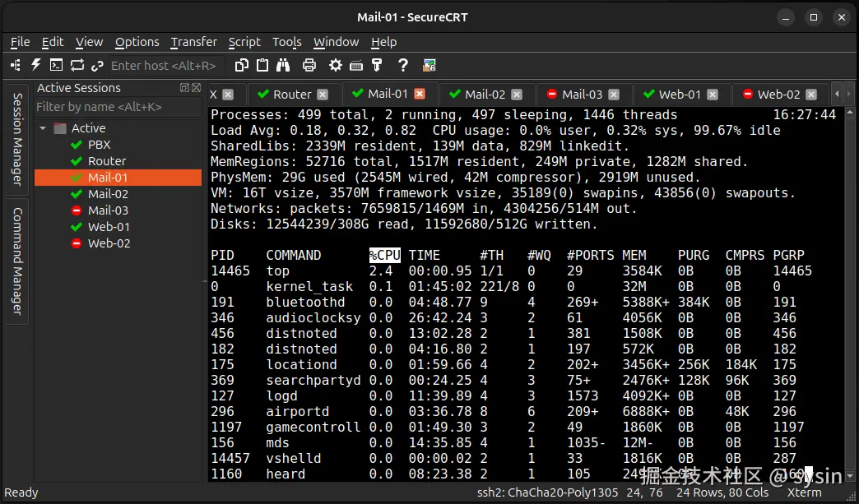Print the screen with the printer icon

coord(309,66)
